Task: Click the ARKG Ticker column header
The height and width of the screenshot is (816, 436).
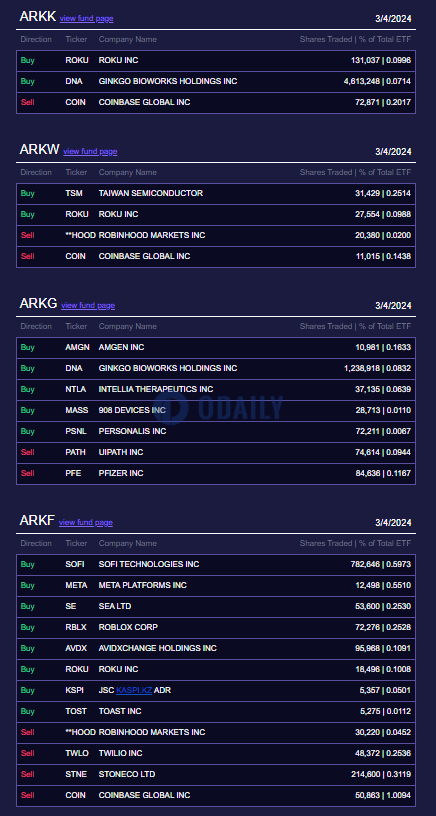Action: (x=76, y=327)
